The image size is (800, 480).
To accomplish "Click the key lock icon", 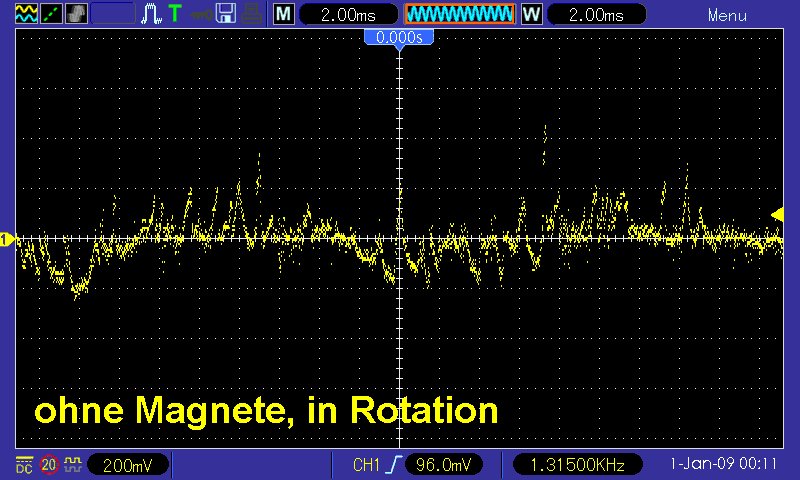I will tap(200, 14).
